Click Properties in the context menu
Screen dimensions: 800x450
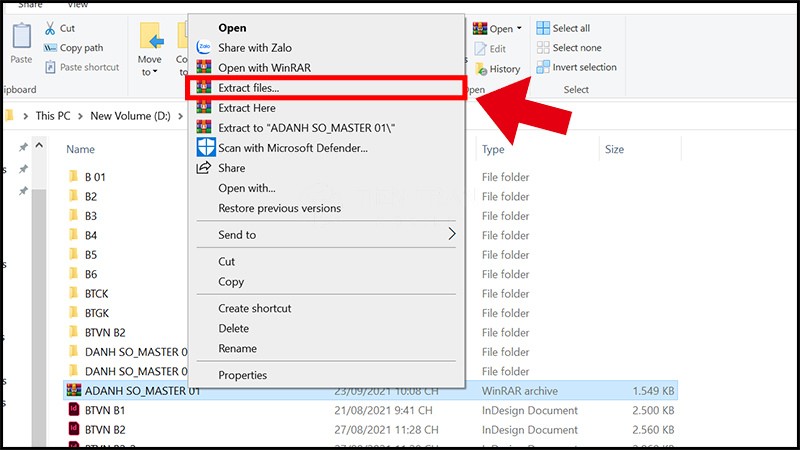pos(242,375)
